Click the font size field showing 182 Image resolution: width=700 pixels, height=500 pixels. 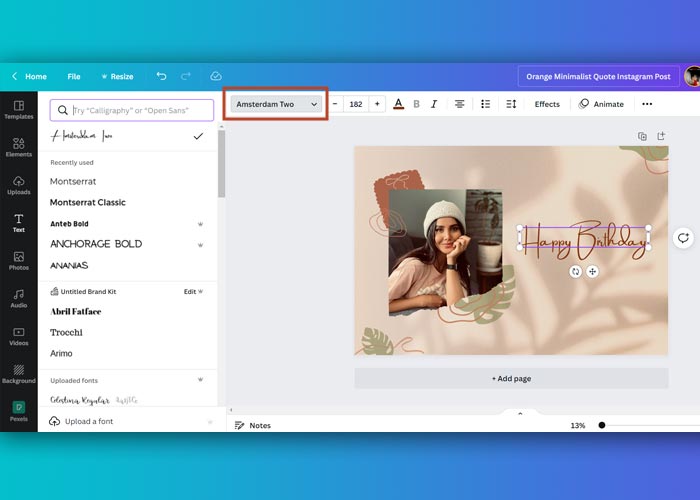coord(356,104)
